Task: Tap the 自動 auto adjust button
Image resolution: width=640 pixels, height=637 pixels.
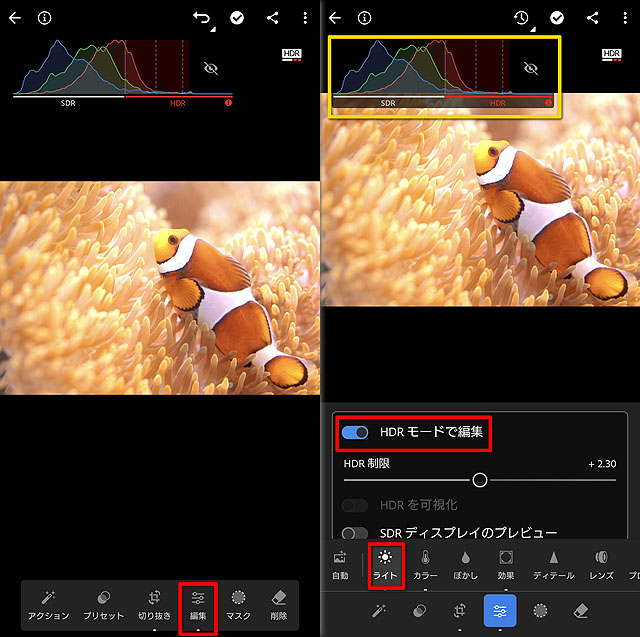Action: [341, 563]
